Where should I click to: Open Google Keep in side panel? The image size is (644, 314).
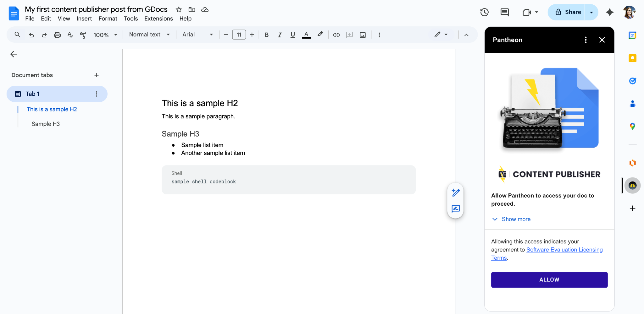[632, 58]
